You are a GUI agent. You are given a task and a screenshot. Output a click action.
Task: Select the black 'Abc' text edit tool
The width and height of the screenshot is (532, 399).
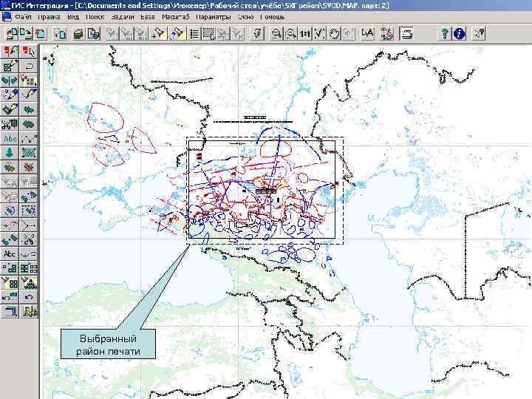[10, 253]
